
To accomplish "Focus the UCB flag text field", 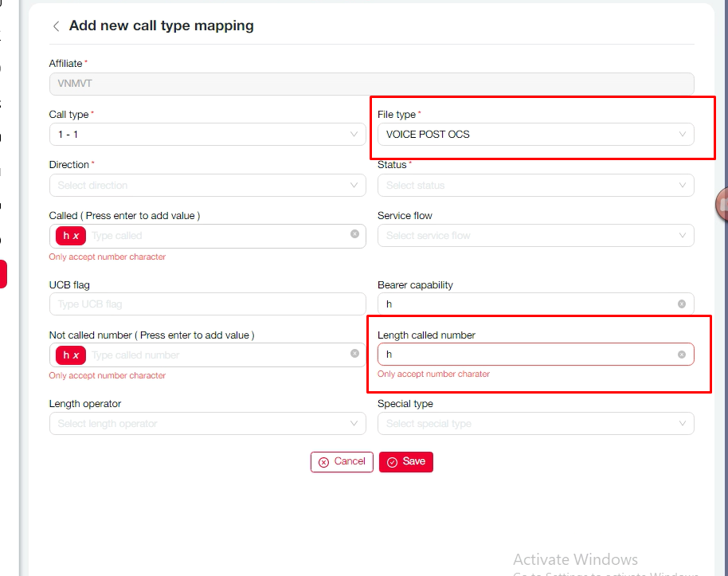I will [207, 304].
